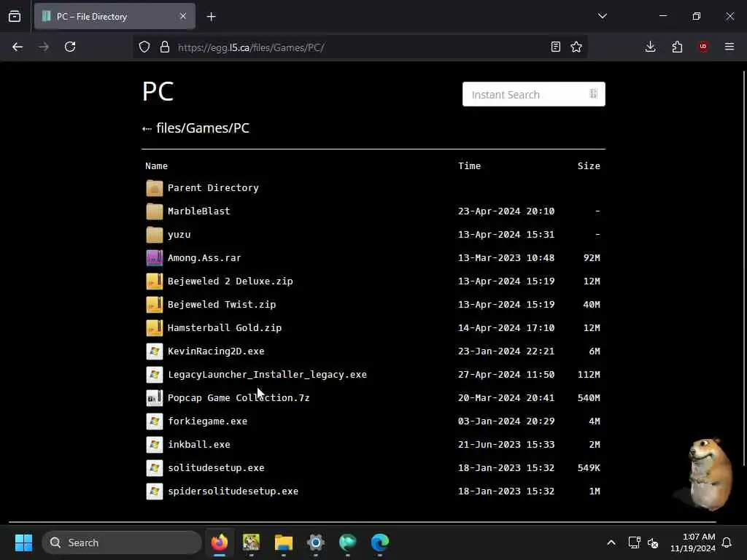Open the MarbleBlast folder
Screen dimensions: 747x560
click(198, 211)
